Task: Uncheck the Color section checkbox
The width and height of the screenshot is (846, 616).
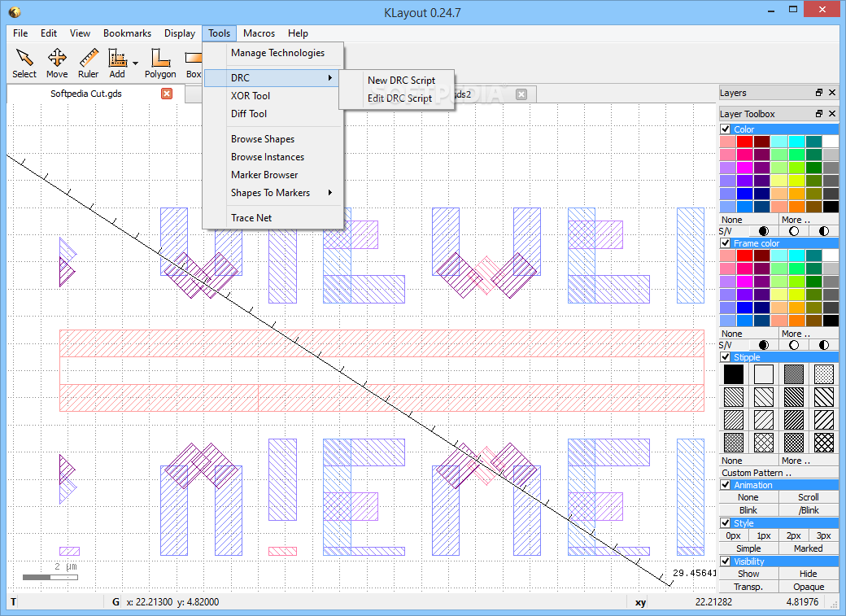Action: [726, 129]
